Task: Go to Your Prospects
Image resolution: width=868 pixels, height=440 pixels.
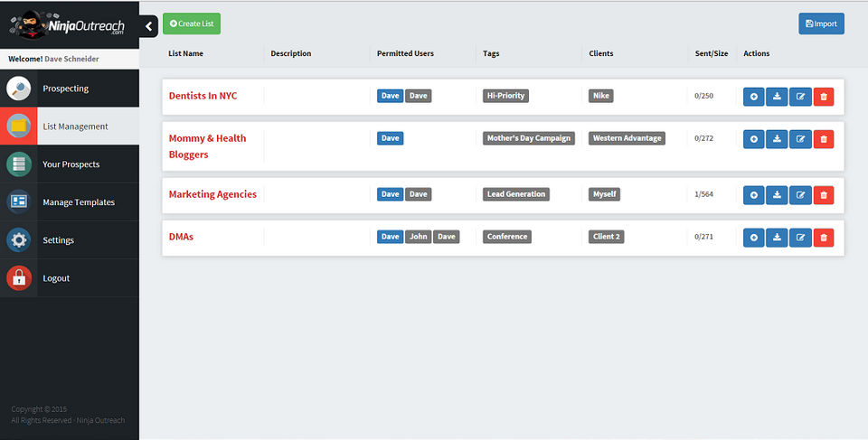Action: tap(70, 164)
